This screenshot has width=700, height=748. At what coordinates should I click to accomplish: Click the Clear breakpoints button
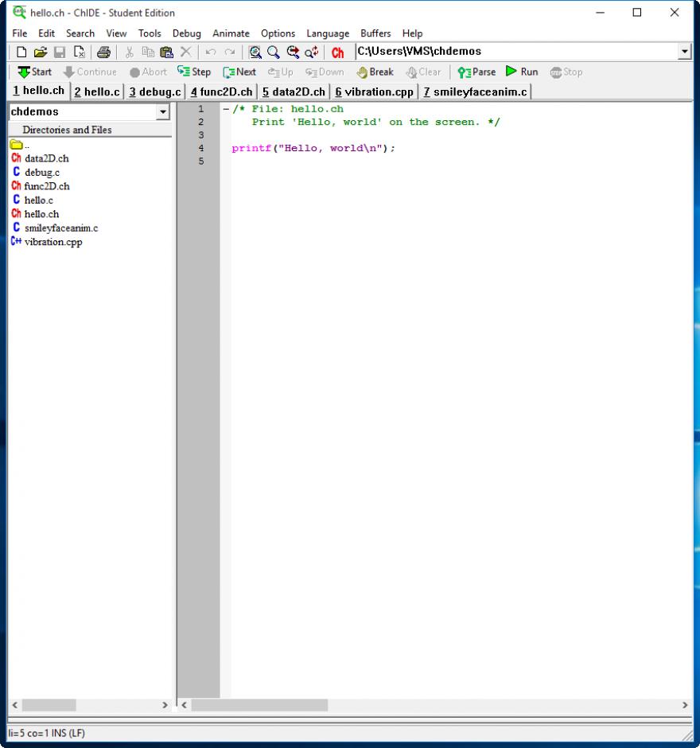pyautogui.click(x=423, y=72)
